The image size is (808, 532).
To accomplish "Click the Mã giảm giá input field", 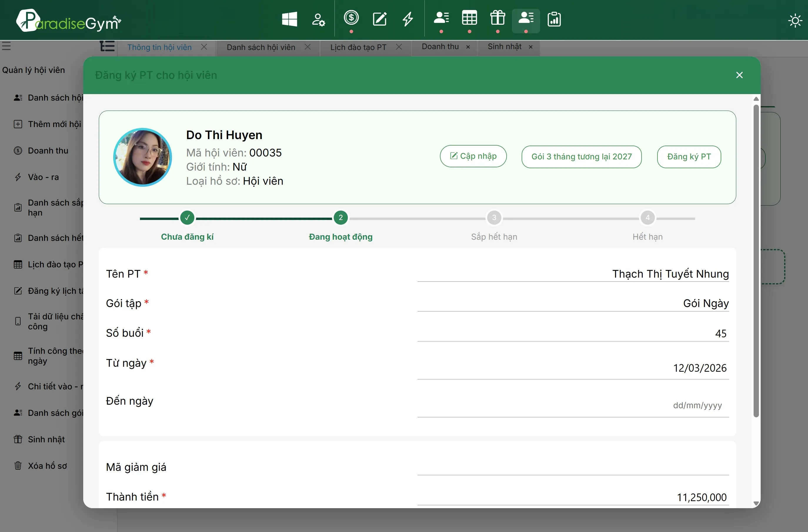I will click(573, 467).
